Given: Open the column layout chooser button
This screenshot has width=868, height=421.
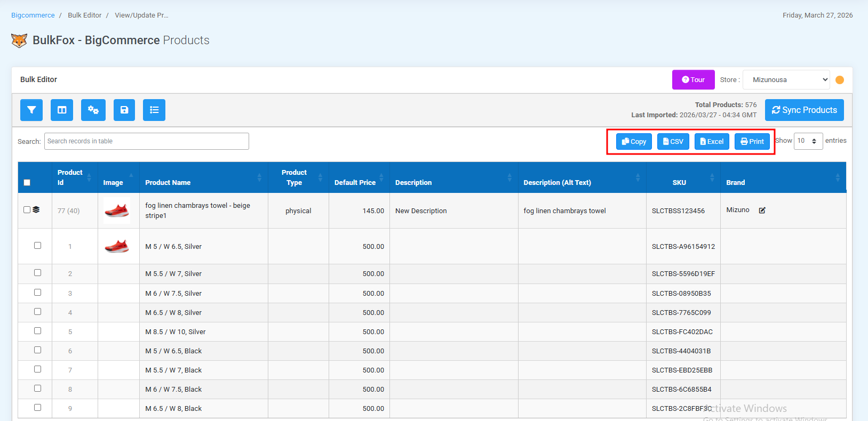Looking at the screenshot, I should [x=62, y=110].
